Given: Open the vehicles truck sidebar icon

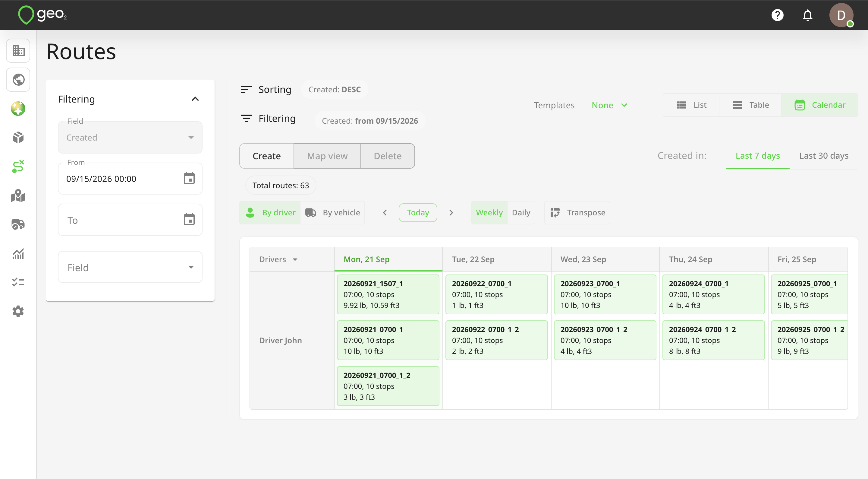Looking at the screenshot, I should point(18,224).
